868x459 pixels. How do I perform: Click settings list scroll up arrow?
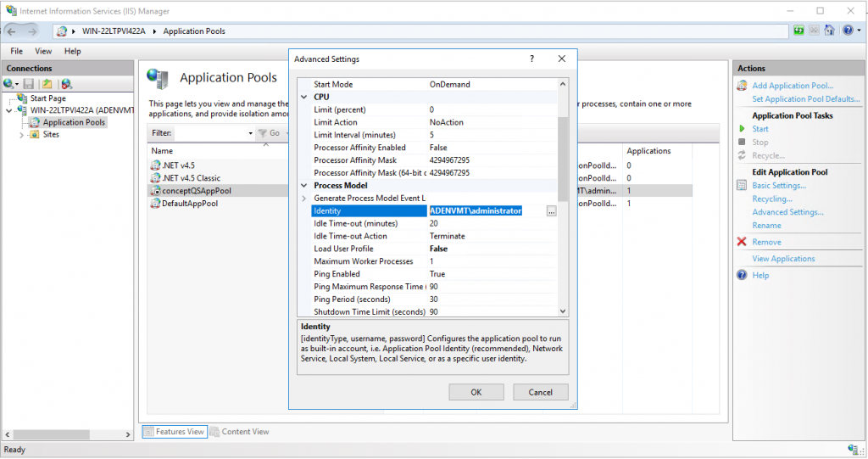563,84
